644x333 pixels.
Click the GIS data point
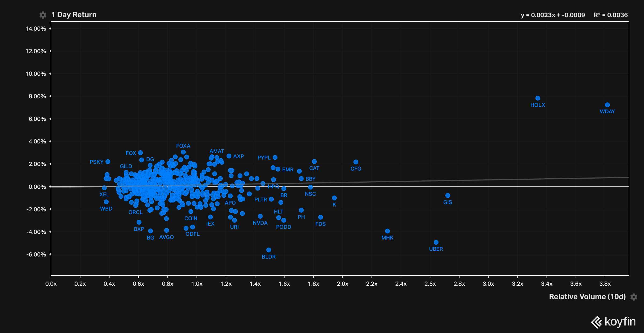448,196
